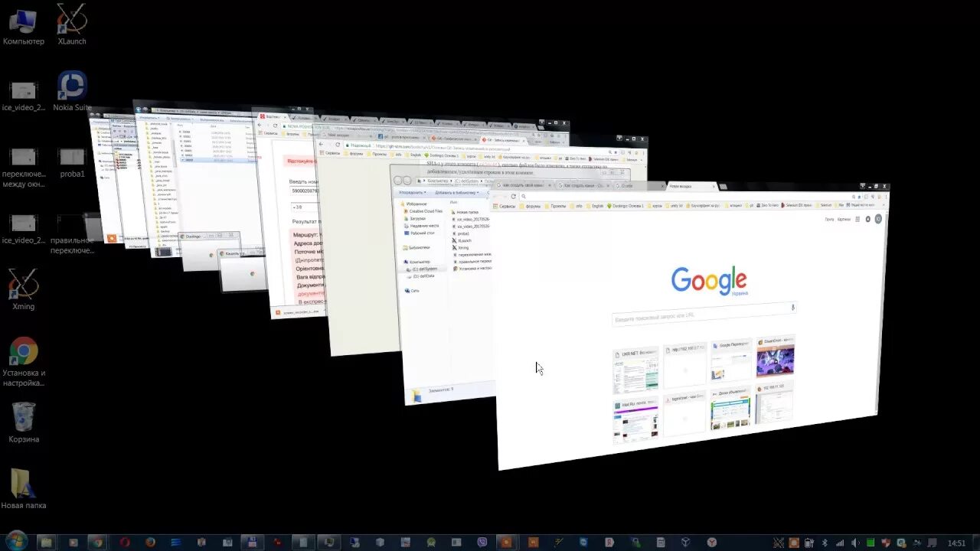Viewport: 980px width, 551px height.
Task: Open Google notifications bell icon
Action: [x=867, y=220]
